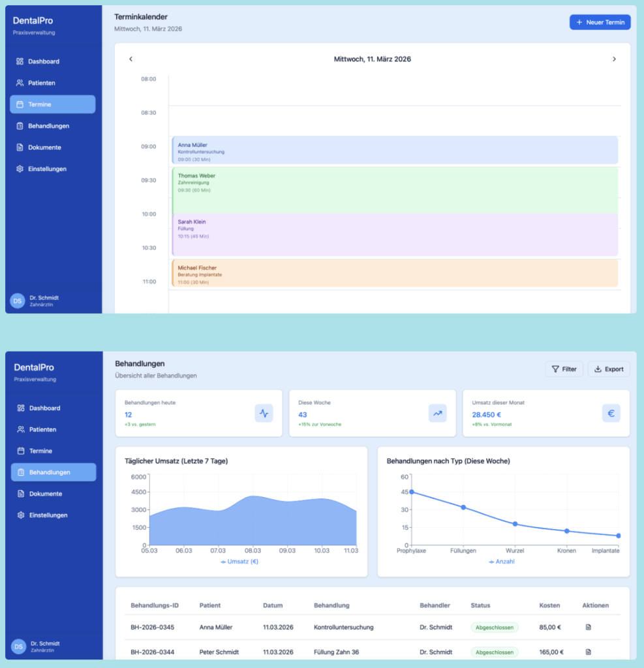This screenshot has width=644, height=668.
Task: Open the Filter options for treatments
Action: [x=564, y=369]
